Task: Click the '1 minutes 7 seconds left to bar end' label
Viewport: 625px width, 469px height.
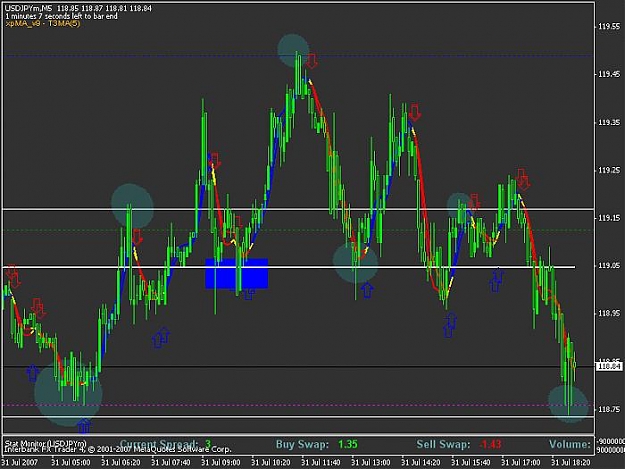Action: [61, 16]
